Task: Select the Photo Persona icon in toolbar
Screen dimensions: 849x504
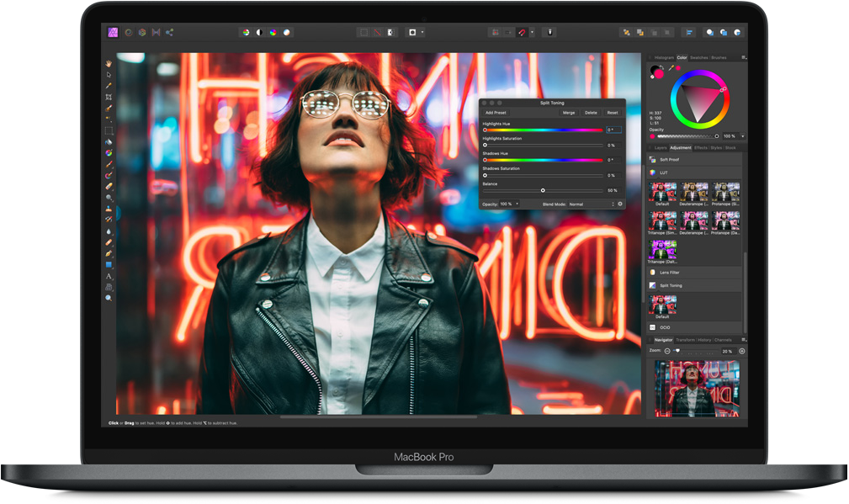Action: (114, 32)
